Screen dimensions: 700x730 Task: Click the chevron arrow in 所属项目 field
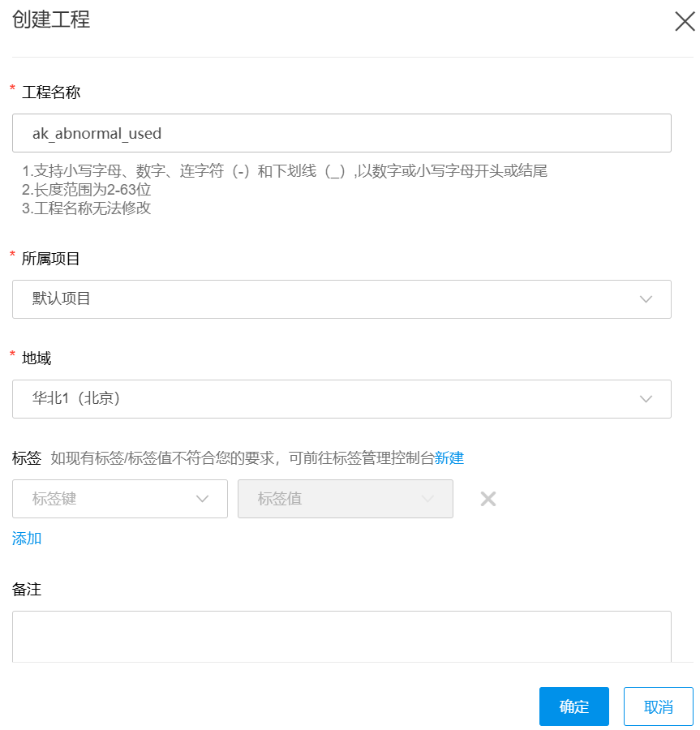pyautogui.click(x=646, y=299)
